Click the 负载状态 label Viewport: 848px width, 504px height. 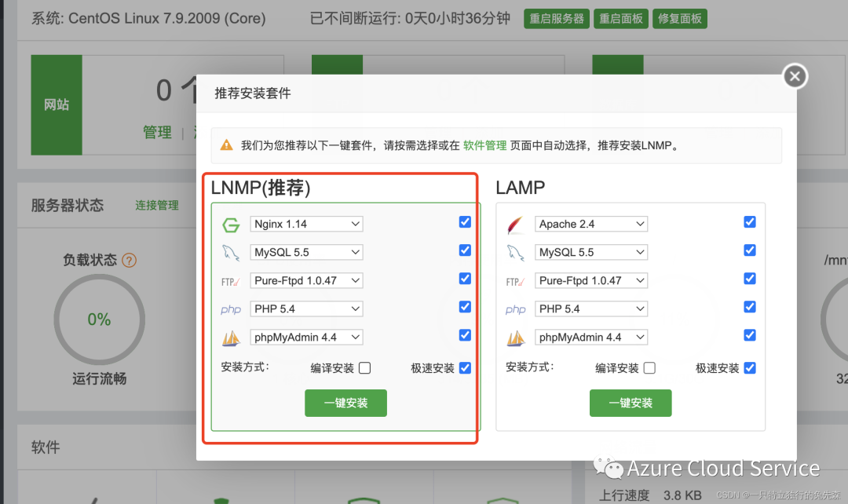(90, 260)
